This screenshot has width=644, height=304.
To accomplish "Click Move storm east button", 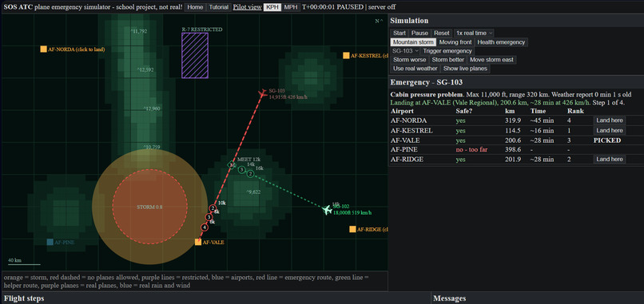I will point(491,60).
